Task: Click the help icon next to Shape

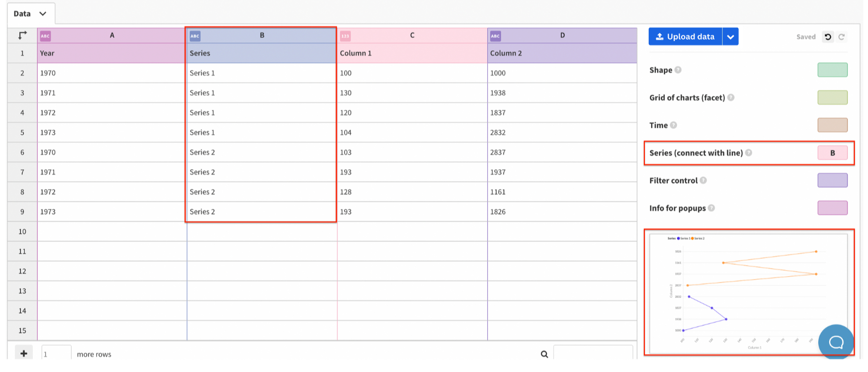Action: [678, 70]
